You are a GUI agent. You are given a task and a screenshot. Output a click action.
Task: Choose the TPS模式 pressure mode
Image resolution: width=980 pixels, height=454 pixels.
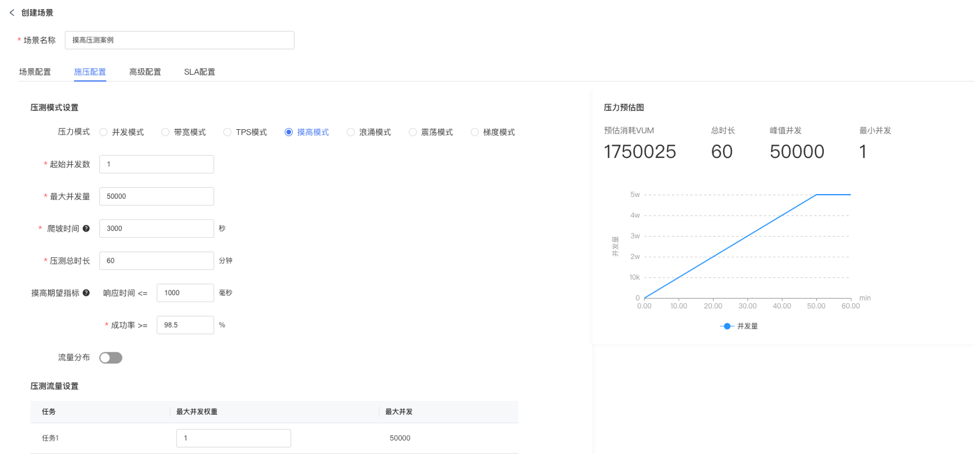pos(227,132)
